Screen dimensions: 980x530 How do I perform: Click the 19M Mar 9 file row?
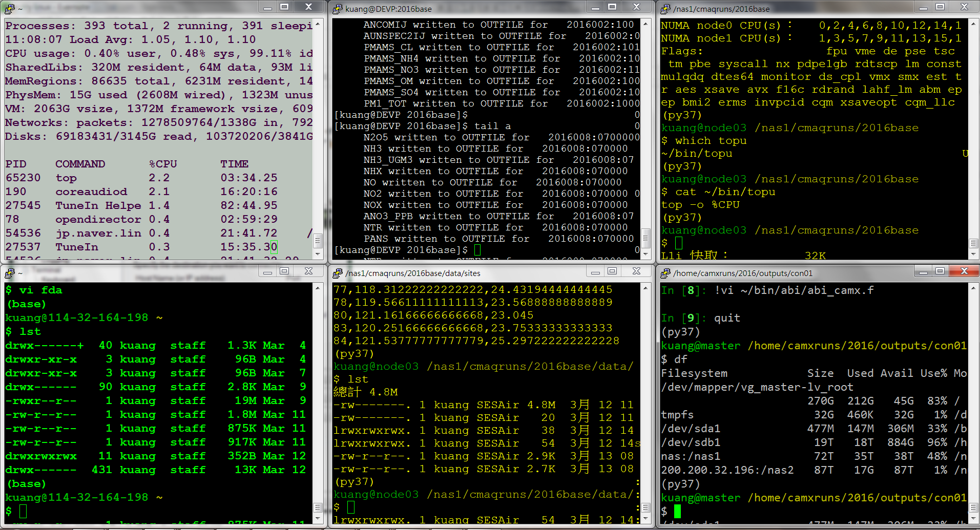(x=156, y=400)
